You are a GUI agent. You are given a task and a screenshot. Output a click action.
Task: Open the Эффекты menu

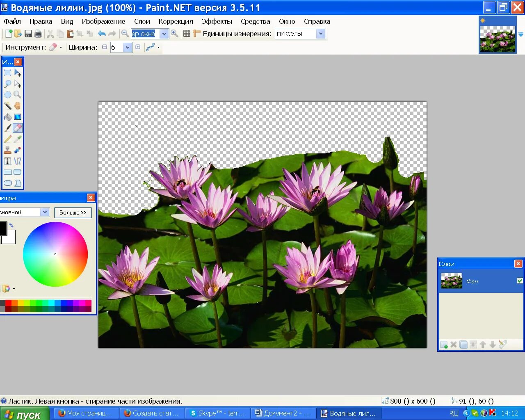click(x=217, y=21)
